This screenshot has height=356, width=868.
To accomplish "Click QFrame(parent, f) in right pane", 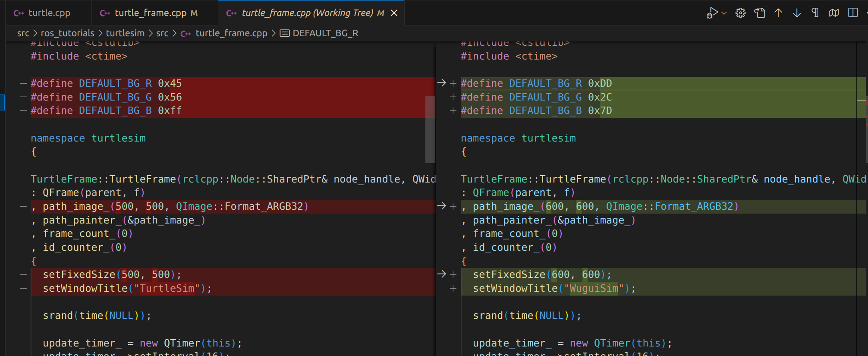I will coord(524,192).
